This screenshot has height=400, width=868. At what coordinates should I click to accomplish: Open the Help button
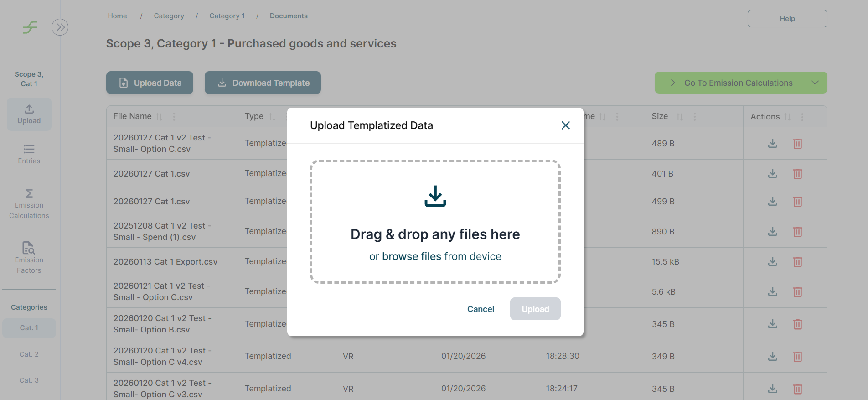(787, 19)
